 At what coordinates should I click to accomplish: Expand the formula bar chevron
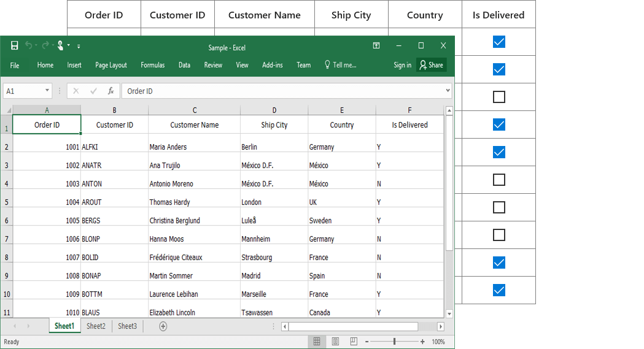point(448,91)
